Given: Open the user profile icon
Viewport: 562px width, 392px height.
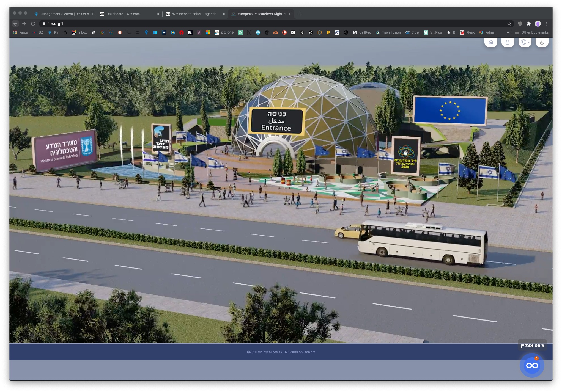Looking at the screenshot, I should [508, 42].
